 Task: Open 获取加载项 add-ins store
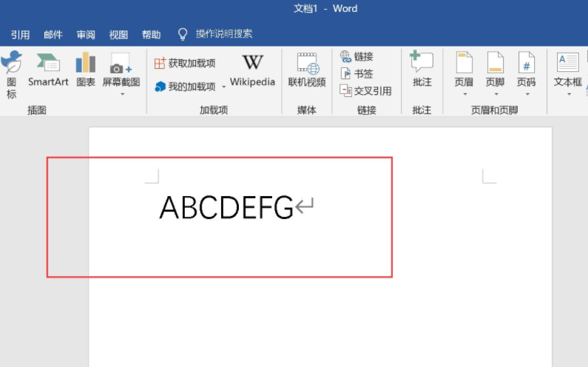(185, 64)
